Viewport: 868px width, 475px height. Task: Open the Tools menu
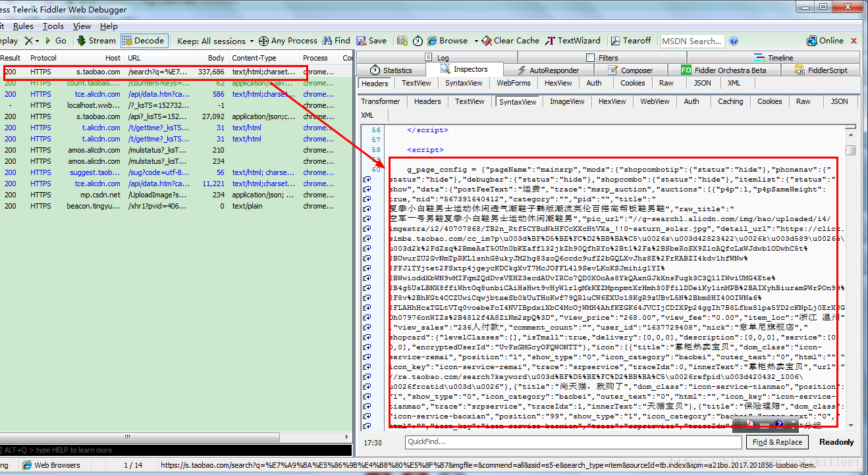coord(53,26)
